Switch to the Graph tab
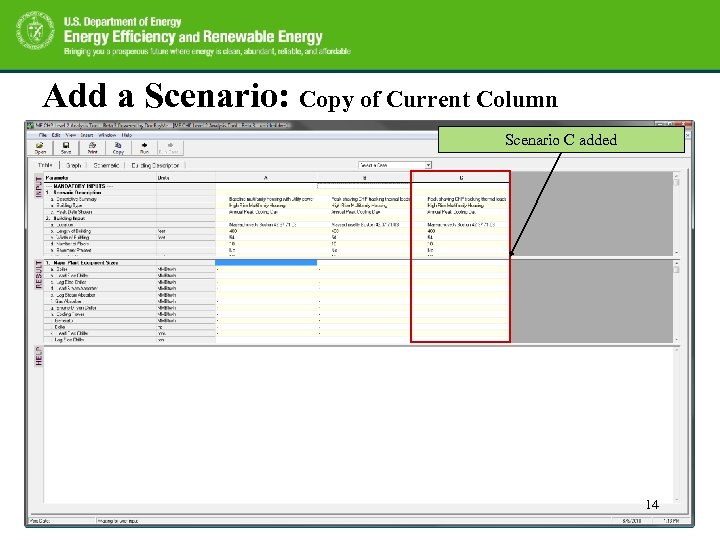720x540 pixels. click(73, 165)
